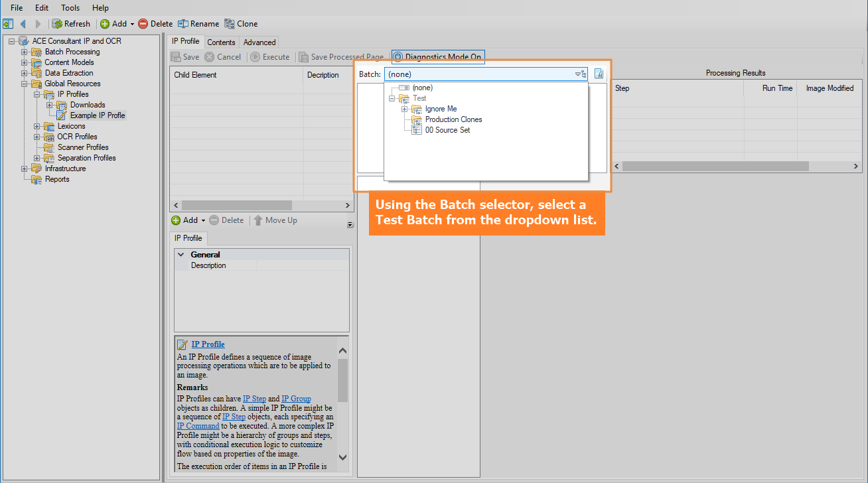The image size is (868, 483).
Task: Click the red Delete icon in the main toolbar
Action: [143, 24]
